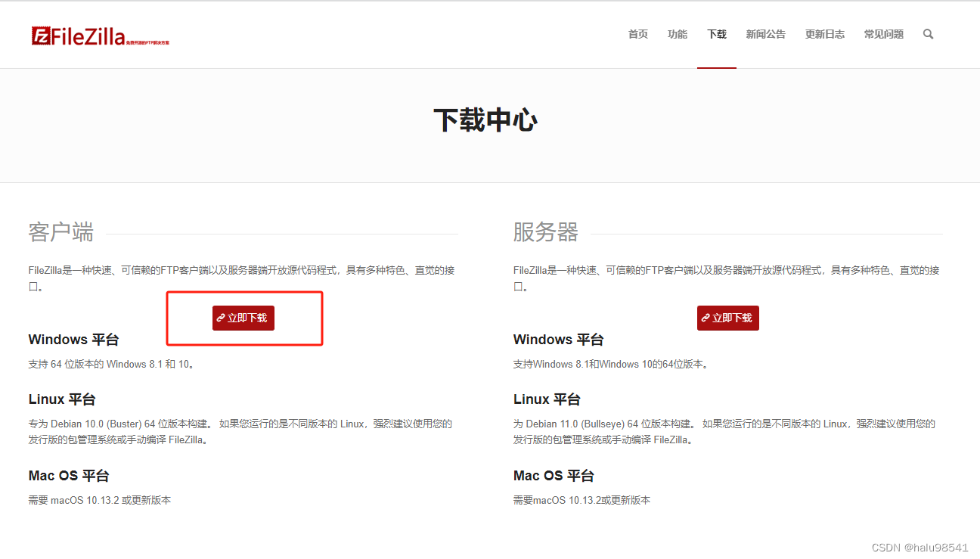This screenshot has height=559, width=980.
Task: Select the 下载 navigation tab
Action: tap(716, 34)
